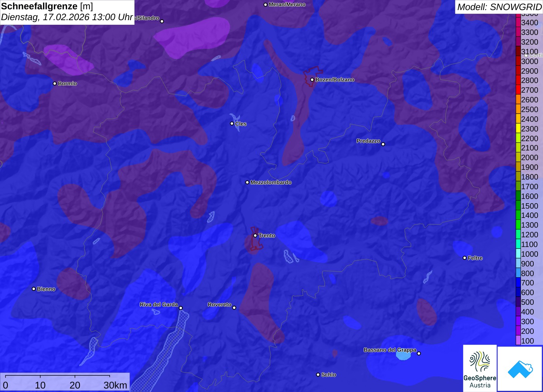Click the Bassano del Grappa label
The width and height of the screenshot is (543, 392).
pyautogui.click(x=390, y=350)
